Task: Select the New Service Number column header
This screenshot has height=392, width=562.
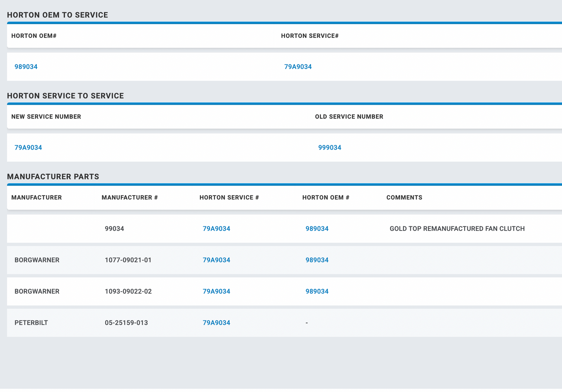Action: 46,117
